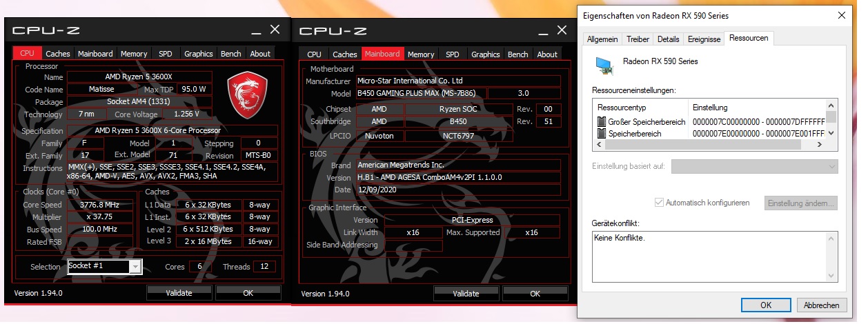
Task: Open the Mainboard tab in left CPU-Z window
Action: coord(95,54)
